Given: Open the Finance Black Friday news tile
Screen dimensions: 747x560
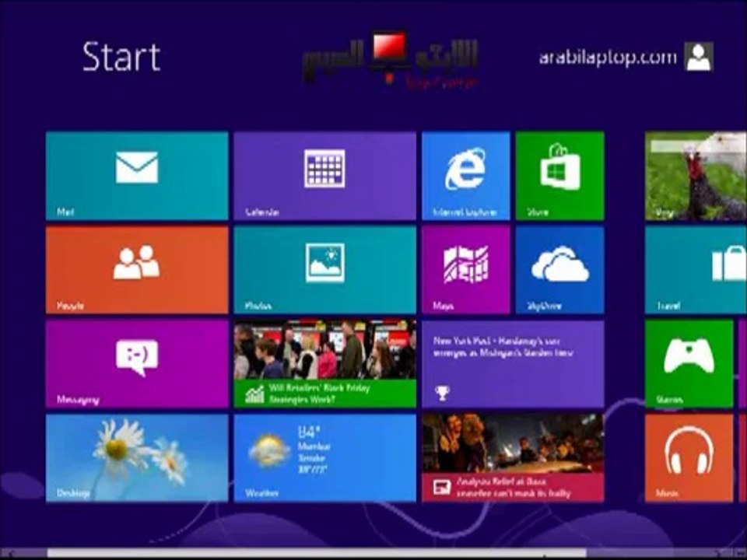Looking at the screenshot, I should tap(324, 364).
